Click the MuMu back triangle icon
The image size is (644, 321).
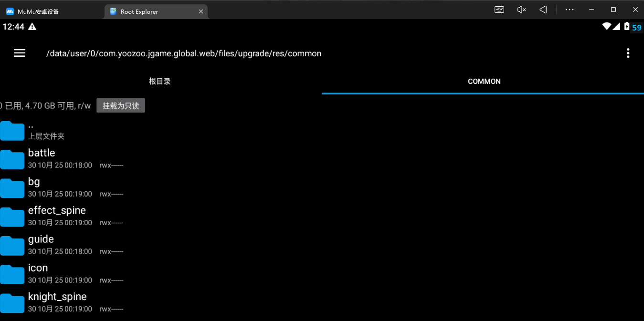pos(543,10)
